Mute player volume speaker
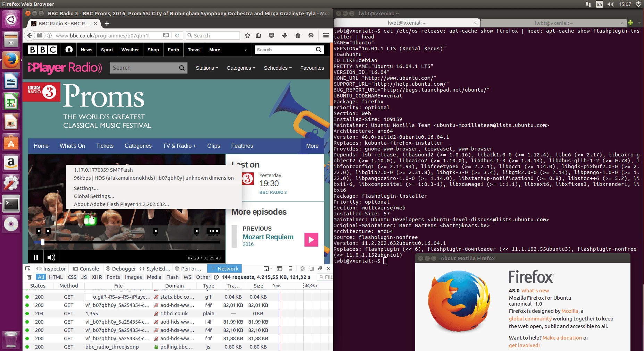 click(x=51, y=257)
